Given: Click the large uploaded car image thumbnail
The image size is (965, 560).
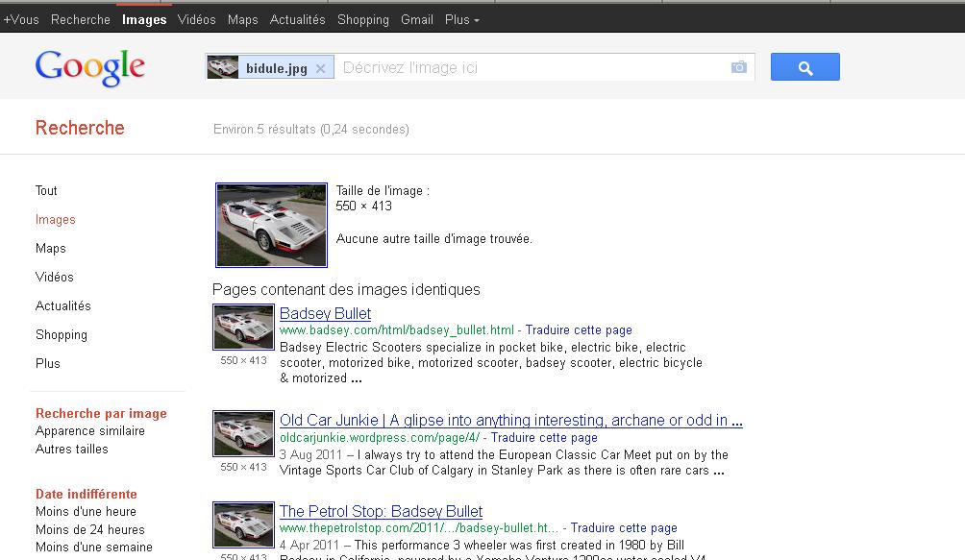Looking at the screenshot, I should point(271,225).
